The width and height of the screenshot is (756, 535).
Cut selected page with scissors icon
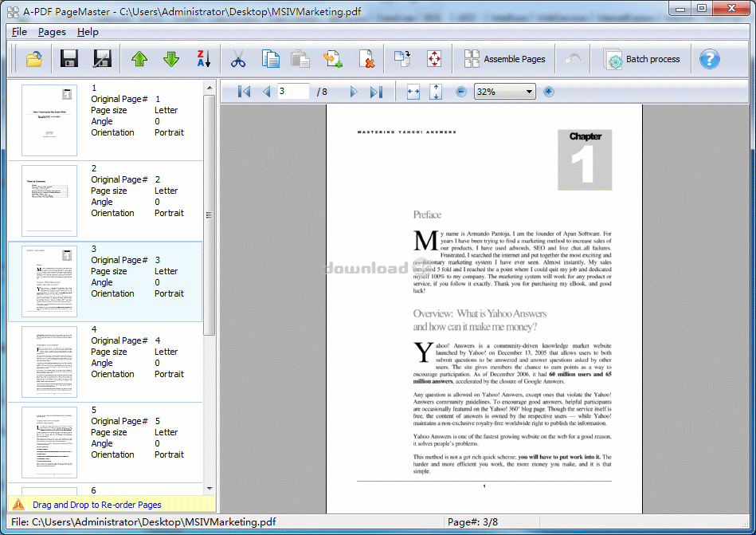pyautogui.click(x=238, y=59)
